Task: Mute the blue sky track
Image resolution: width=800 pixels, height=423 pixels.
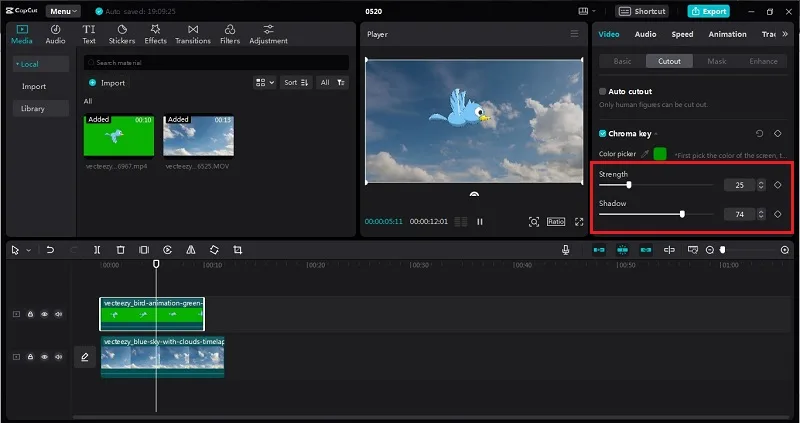Action: (59, 357)
